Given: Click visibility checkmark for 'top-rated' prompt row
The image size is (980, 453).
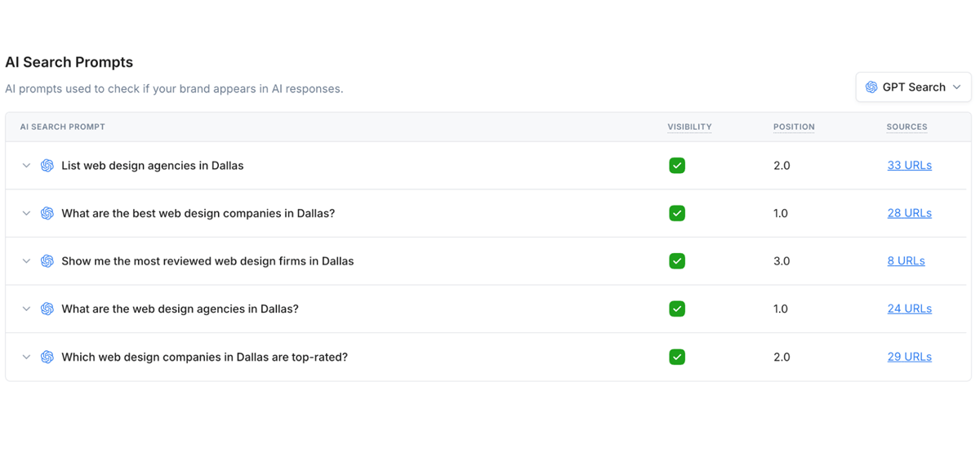Looking at the screenshot, I should pos(676,357).
